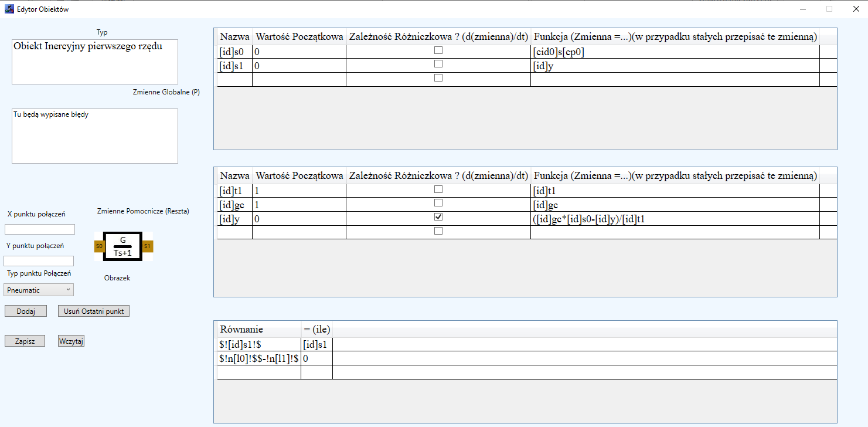Click Nazwa column header in top table
The width and height of the screenshot is (868, 427).
coord(234,37)
